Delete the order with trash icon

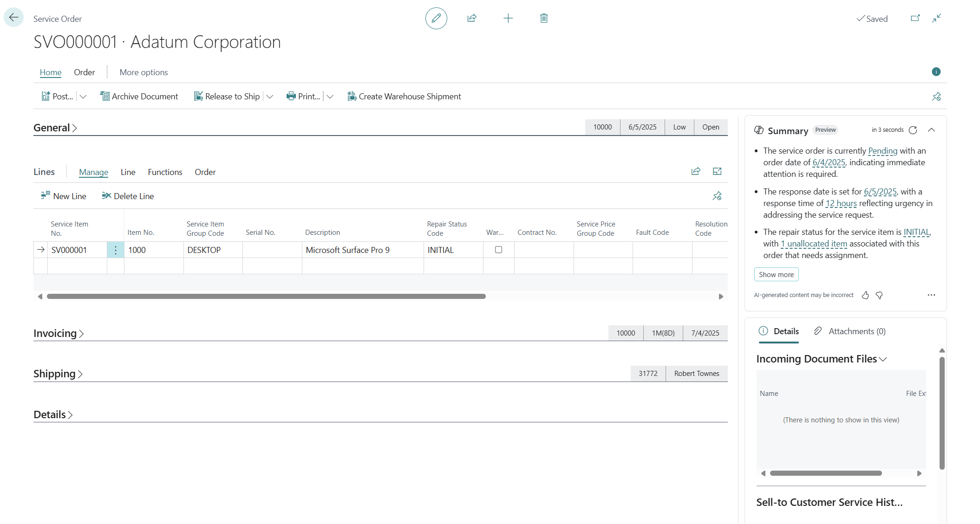point(544,18)
